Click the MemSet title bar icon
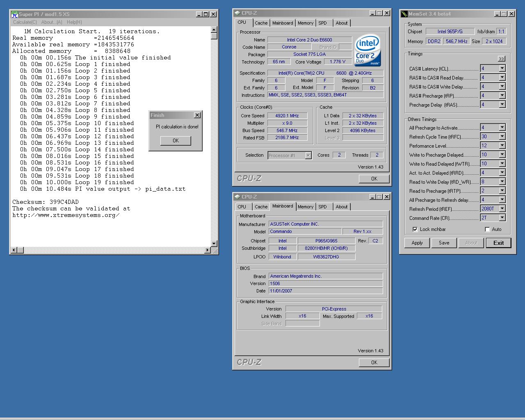Image resolution: width=525 pixels, height=420 pixels. (x=404, y=14)
